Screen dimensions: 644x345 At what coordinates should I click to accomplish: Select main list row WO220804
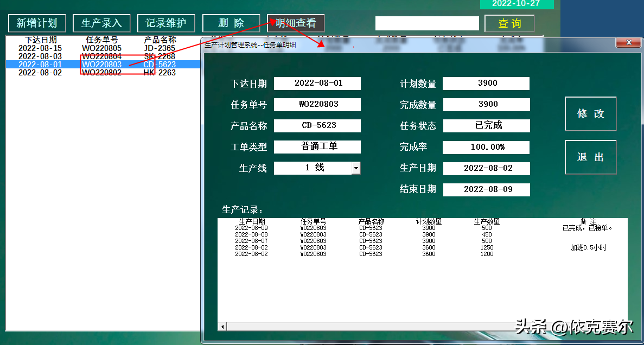(103, 56)
